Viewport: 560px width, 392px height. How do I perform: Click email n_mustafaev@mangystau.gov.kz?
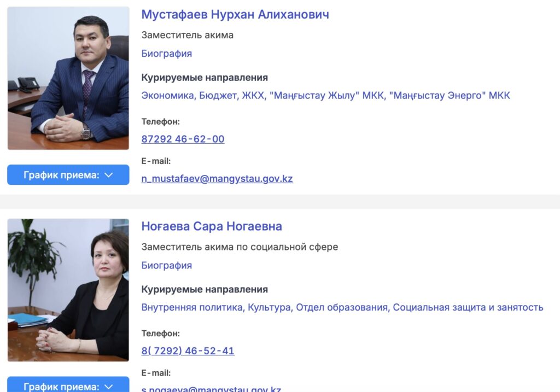pyautogui.click(x=217, y=179)
